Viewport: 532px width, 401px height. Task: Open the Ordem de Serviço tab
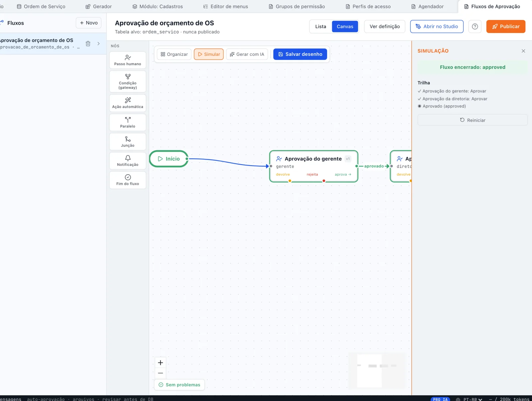(x=41, y=6)
